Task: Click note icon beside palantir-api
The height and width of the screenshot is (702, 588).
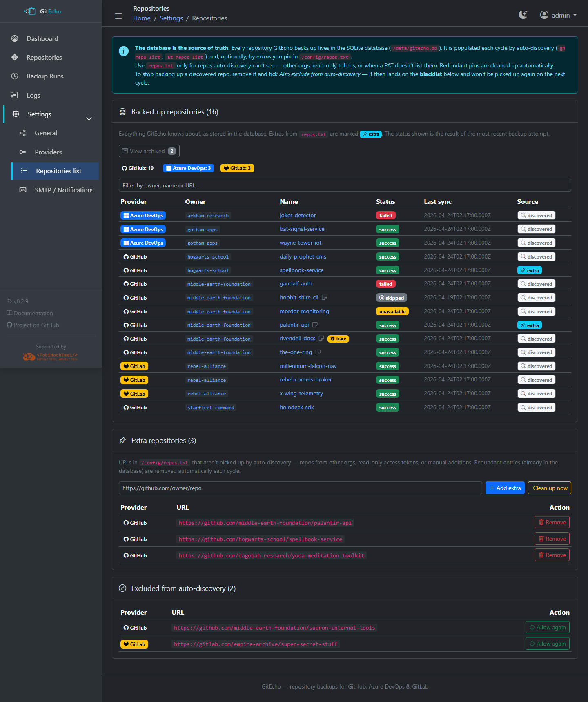Action: (x=315, y=325)
